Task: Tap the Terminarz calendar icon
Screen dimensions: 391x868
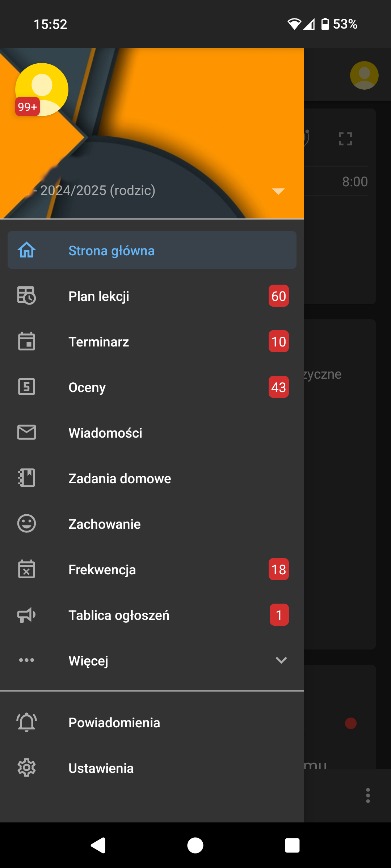Action: coord(26,341)
